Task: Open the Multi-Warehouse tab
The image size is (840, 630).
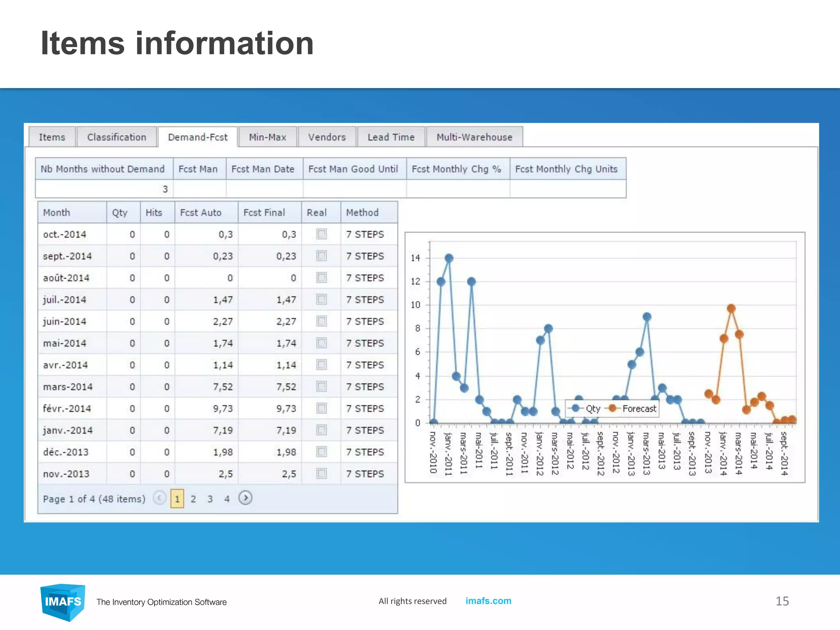Action: (x=474, y=137)
